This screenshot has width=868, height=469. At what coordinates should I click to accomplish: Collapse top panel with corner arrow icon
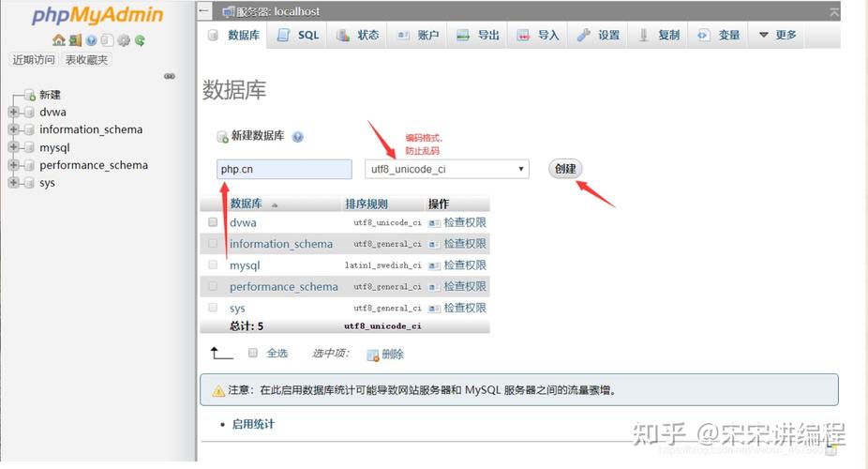coord(833,12)
